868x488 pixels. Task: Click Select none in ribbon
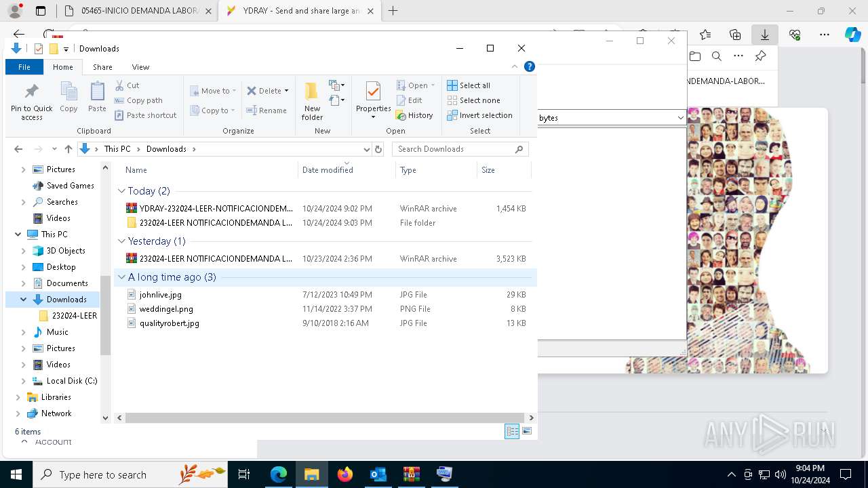tap(473, 100)
